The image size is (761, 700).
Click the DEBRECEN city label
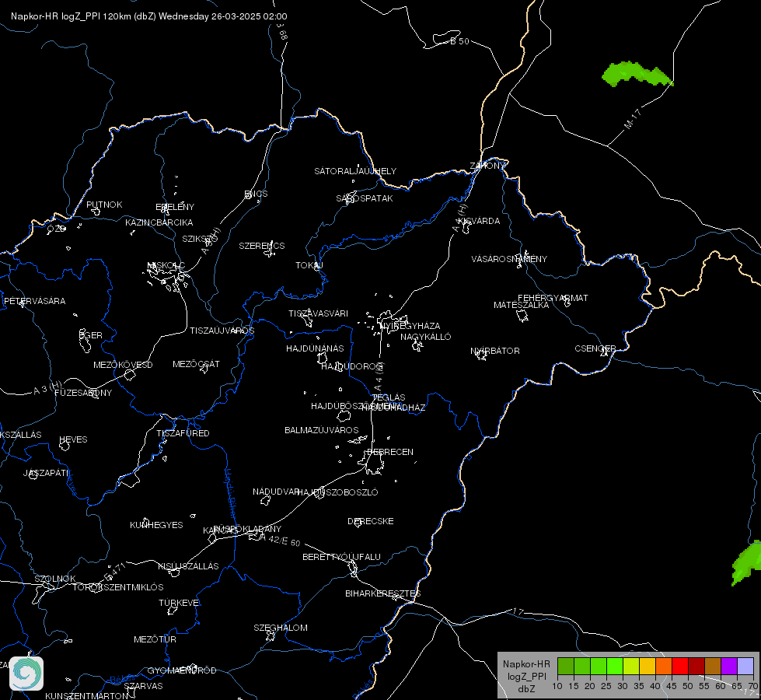pyautogui.click(x=390, y=452)
